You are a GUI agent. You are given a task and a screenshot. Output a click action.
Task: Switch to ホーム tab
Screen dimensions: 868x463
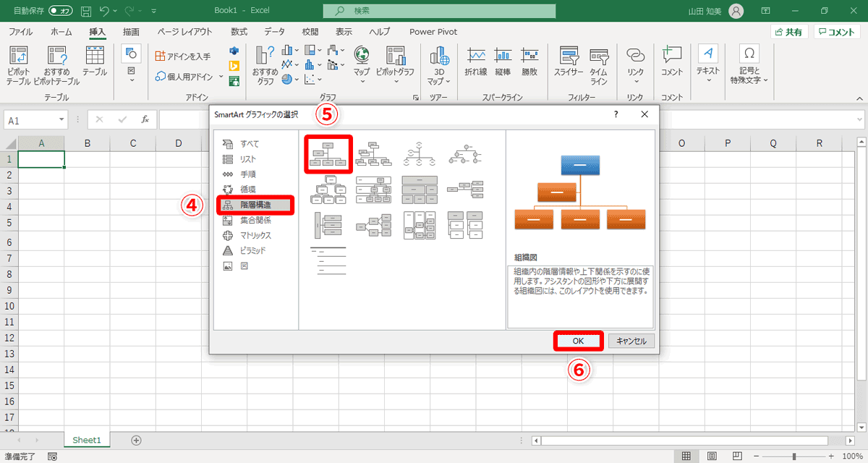point(61,32)
